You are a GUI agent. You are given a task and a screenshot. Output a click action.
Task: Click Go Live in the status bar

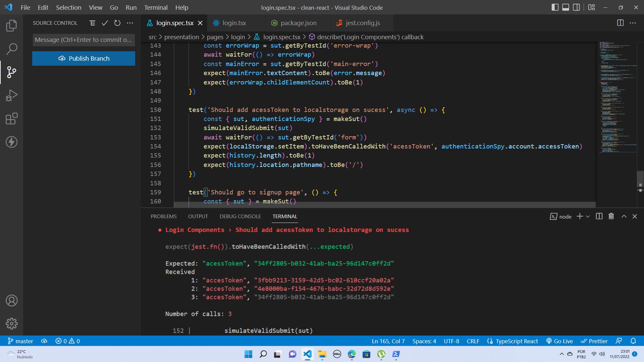click(x=559, y=341)
